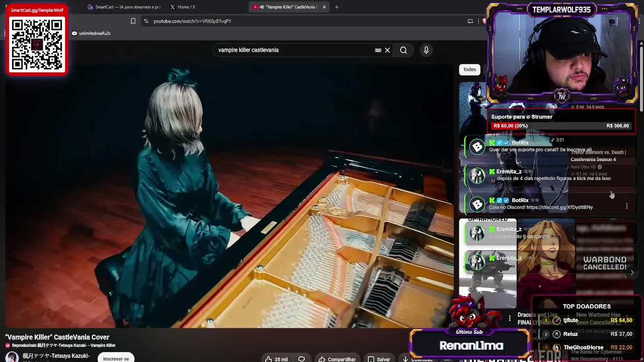Select the "Vampire Killer" CastleVania tab
644x362 pixels.
(289, 7)
